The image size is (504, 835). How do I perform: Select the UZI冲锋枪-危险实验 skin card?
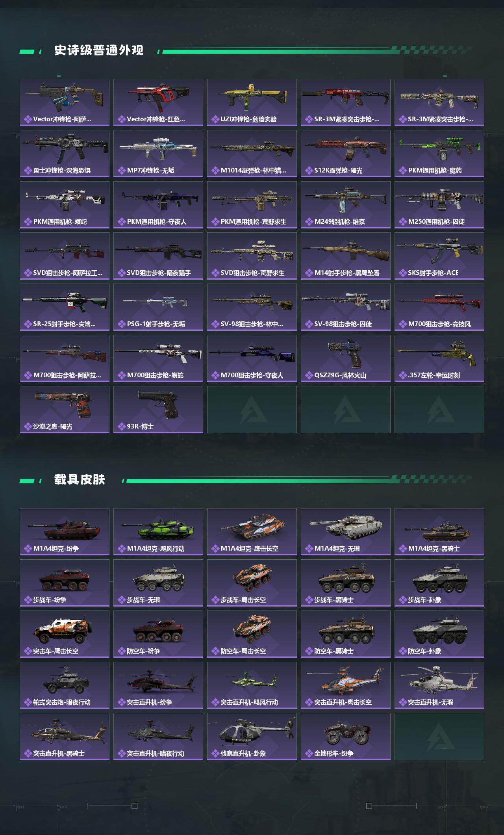pyautogui.click(x=252, y=102)
